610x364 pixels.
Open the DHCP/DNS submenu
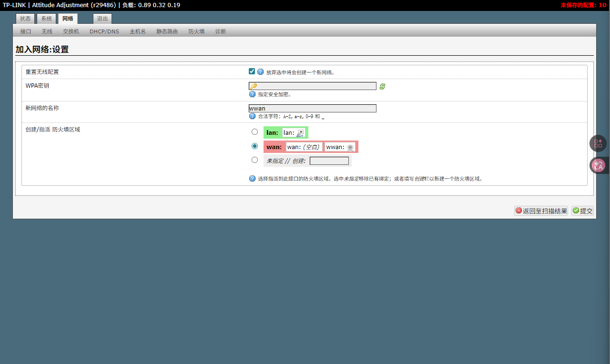point(104,31)
